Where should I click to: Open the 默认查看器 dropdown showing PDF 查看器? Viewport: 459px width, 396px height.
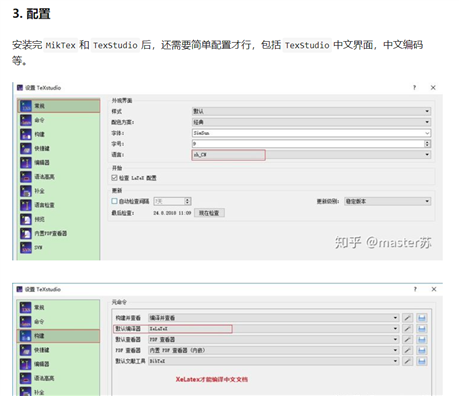click(x=273, y=340)
